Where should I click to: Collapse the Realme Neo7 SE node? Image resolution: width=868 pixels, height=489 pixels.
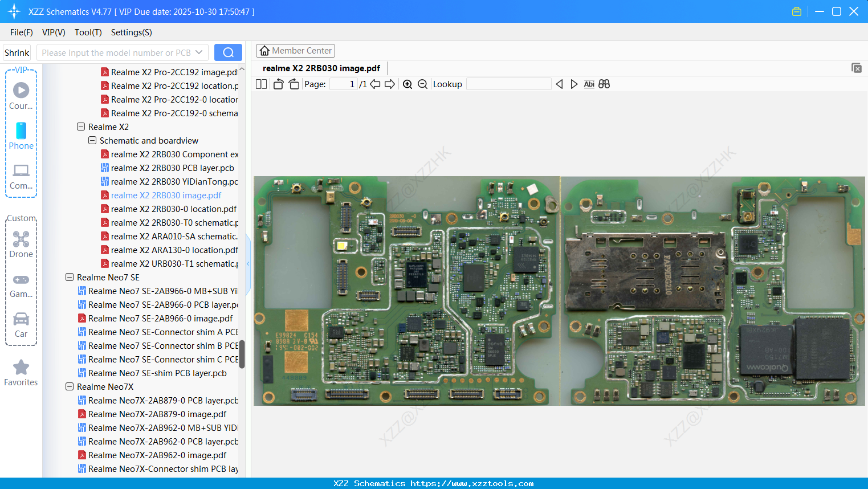[x=70, y=278]
